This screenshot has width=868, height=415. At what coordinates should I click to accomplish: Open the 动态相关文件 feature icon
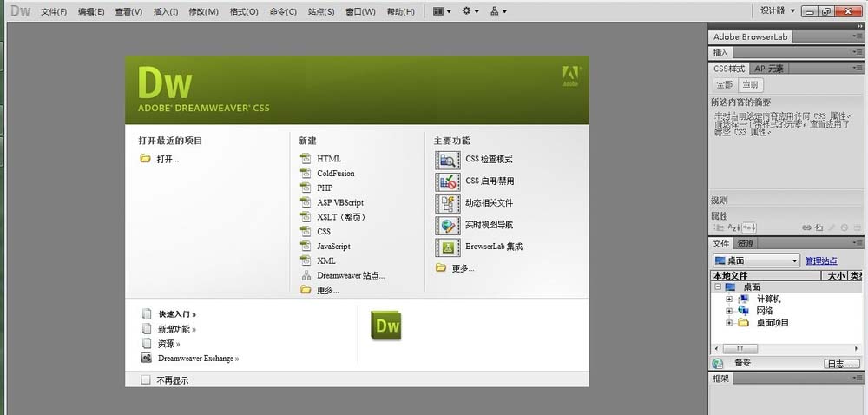(447, 203)
